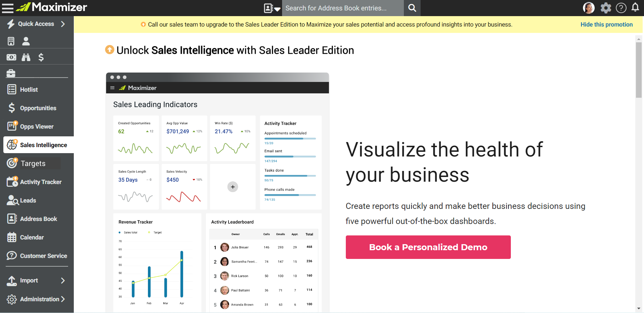Open the Administration menu label

pyautogui.click(x=40, y=299)
